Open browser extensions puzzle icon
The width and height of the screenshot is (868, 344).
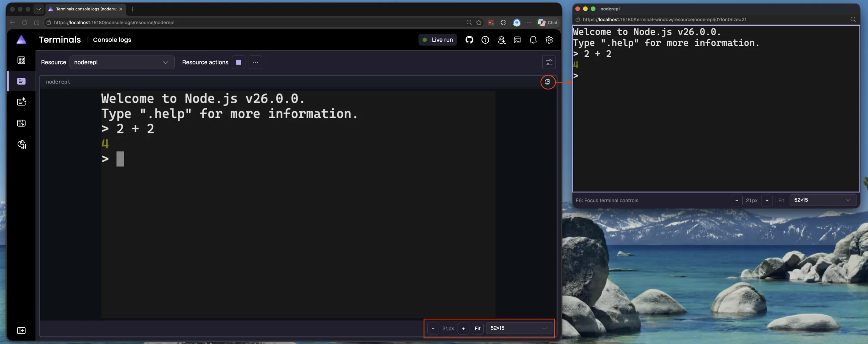click(503, 23)
